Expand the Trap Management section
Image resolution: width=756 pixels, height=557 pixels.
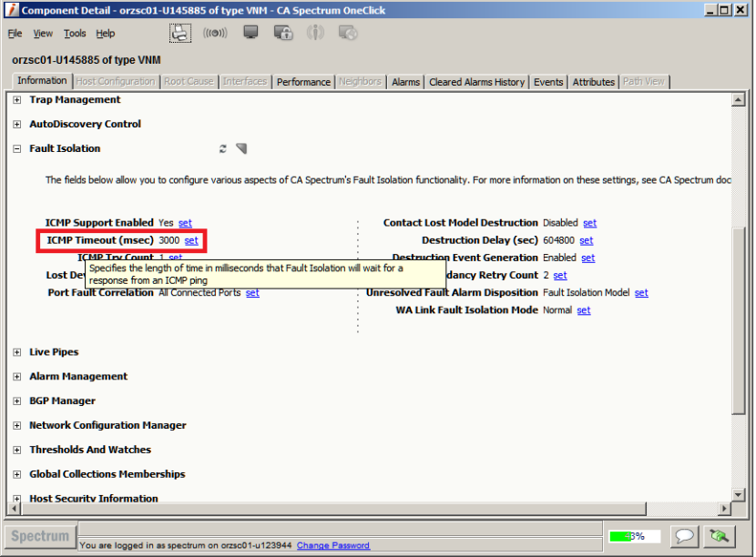click(15, 100)
